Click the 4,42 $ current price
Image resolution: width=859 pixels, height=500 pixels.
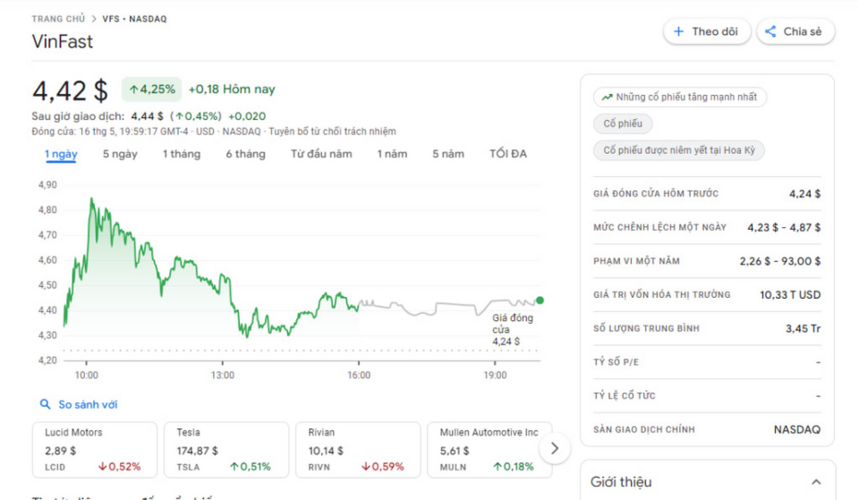[x=70, y=90]
